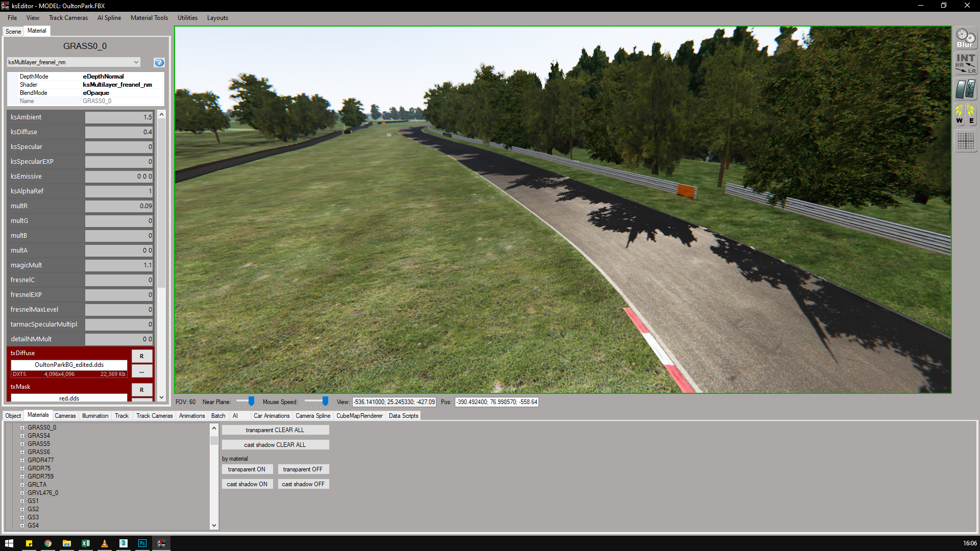Open the shader selection dropdown
The image size is (980, 551).
[73, 62]
